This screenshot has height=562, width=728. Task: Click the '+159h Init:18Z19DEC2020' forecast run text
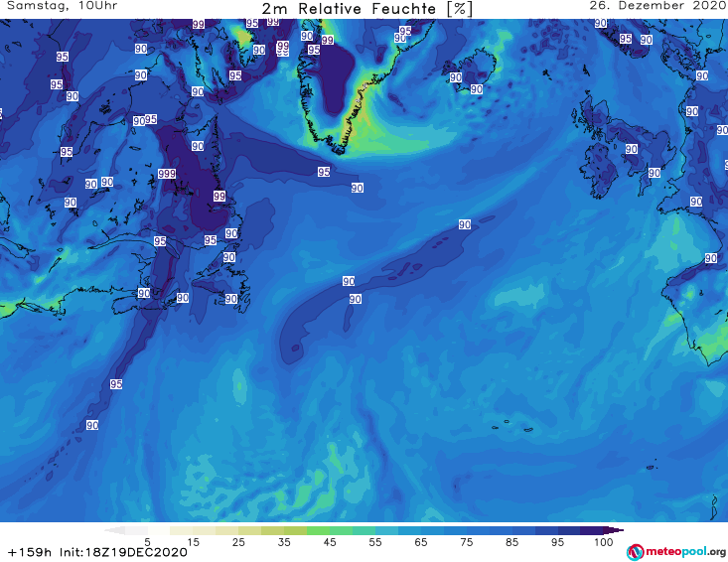coord(97,552)
